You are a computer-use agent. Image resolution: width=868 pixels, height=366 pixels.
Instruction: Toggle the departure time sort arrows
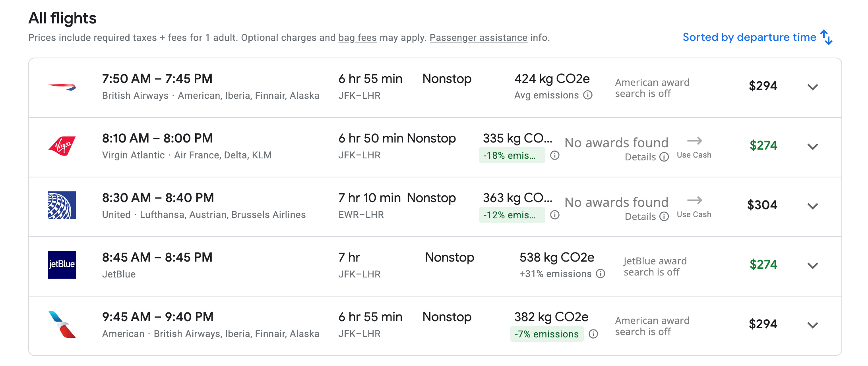825,37
